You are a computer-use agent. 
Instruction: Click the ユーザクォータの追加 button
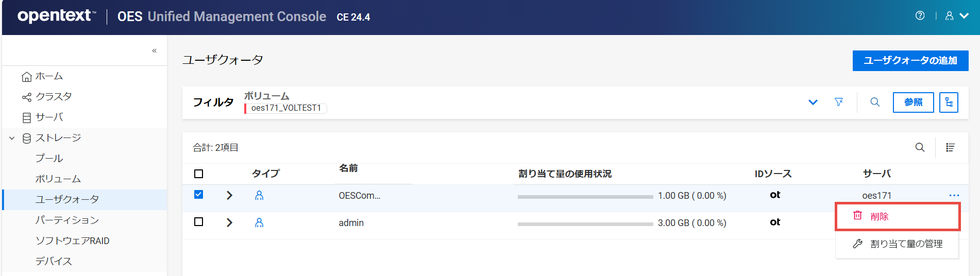(910, 61)
